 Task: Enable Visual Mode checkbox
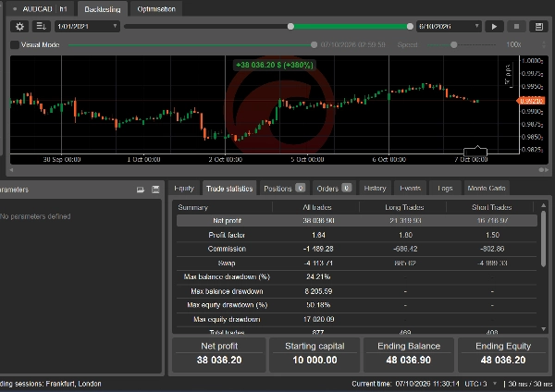point(15,45)
